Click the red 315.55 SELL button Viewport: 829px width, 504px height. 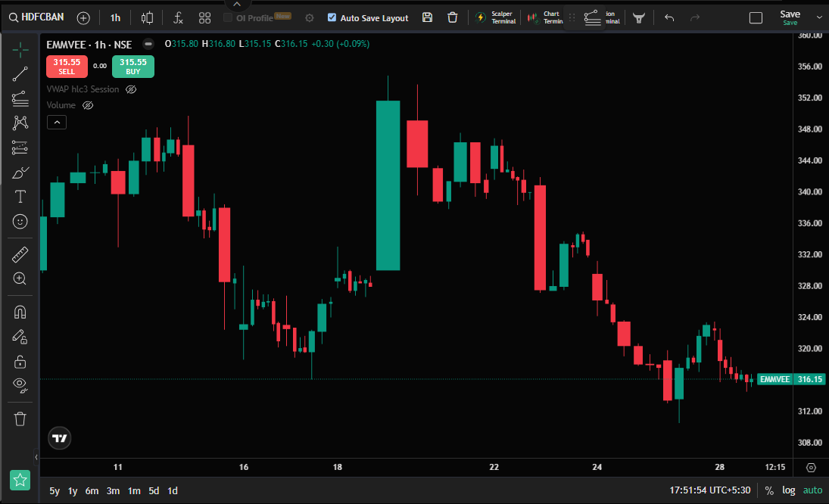[x=67, y=67]
